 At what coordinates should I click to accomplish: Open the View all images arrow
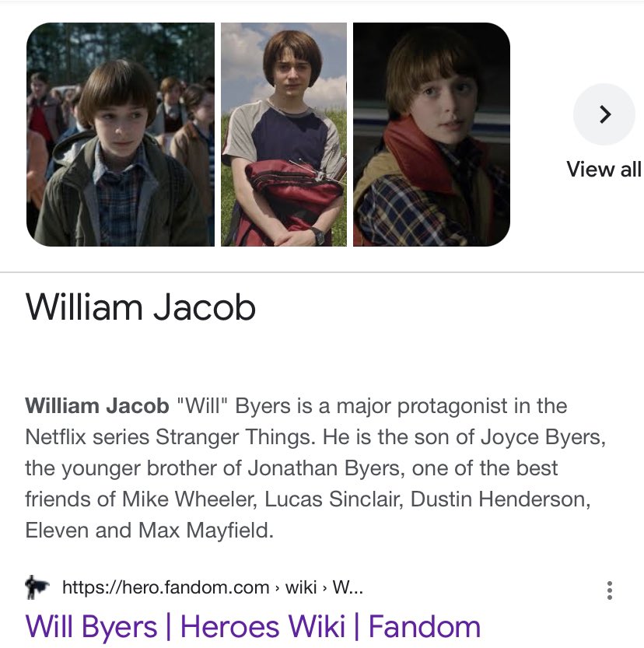[604, 114]
